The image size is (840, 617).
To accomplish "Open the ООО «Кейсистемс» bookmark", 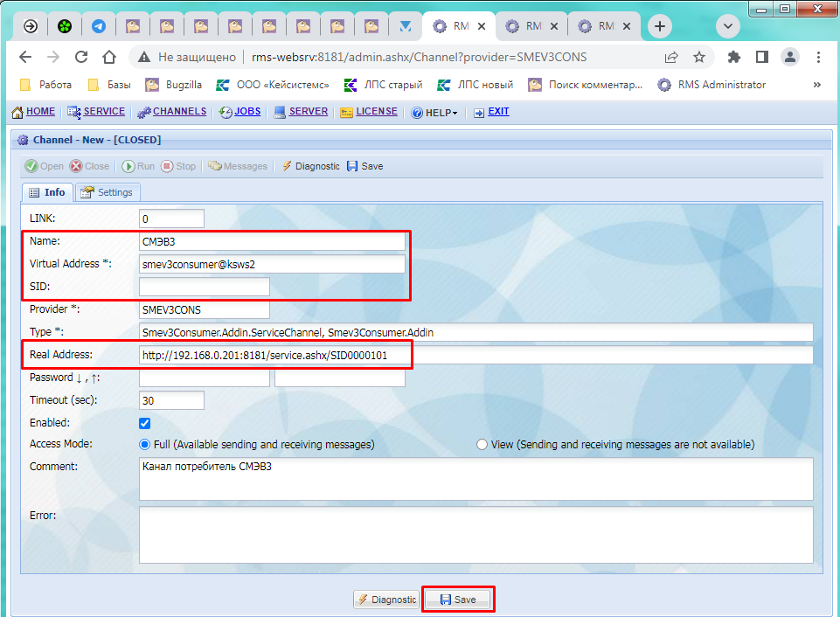I will [x=272, y=85].
